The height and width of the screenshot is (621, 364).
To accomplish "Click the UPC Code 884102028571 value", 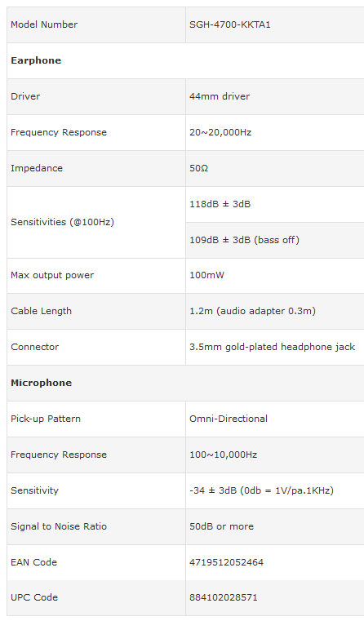I will pos(224,597).
